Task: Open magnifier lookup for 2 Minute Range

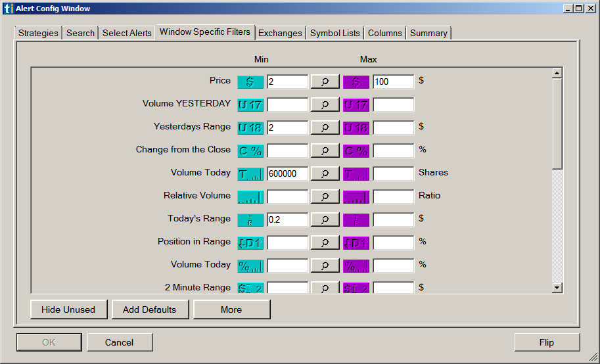Action: click(x=325, y=287)
